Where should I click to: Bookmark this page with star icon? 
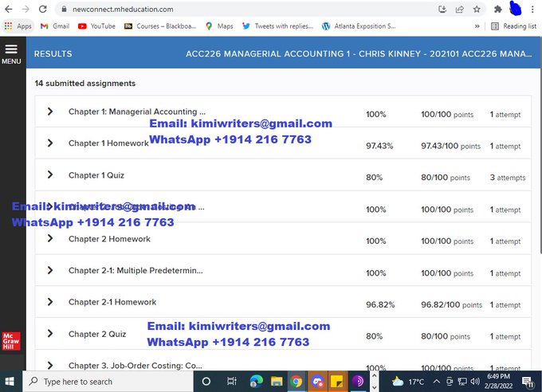coord(477,10)
